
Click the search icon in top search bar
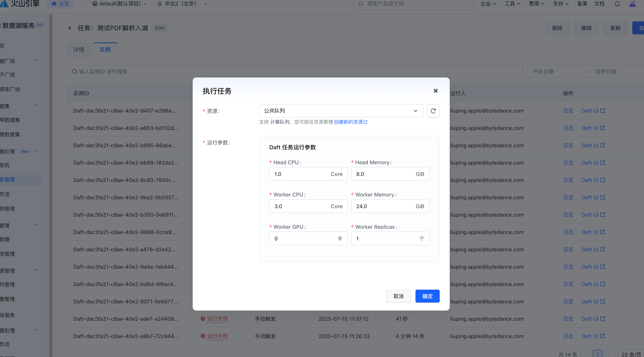[x=361, y=4]
